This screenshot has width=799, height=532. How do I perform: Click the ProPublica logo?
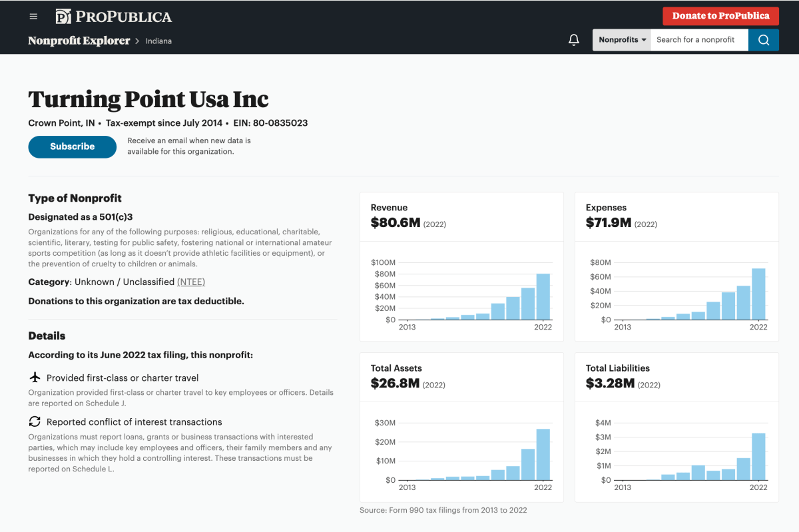pos(113,17)
